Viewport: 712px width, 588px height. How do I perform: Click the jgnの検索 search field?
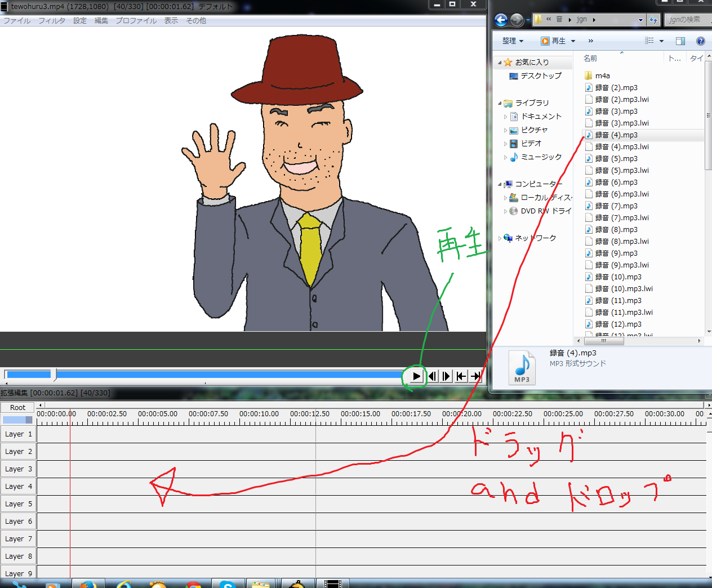[688, 20]
